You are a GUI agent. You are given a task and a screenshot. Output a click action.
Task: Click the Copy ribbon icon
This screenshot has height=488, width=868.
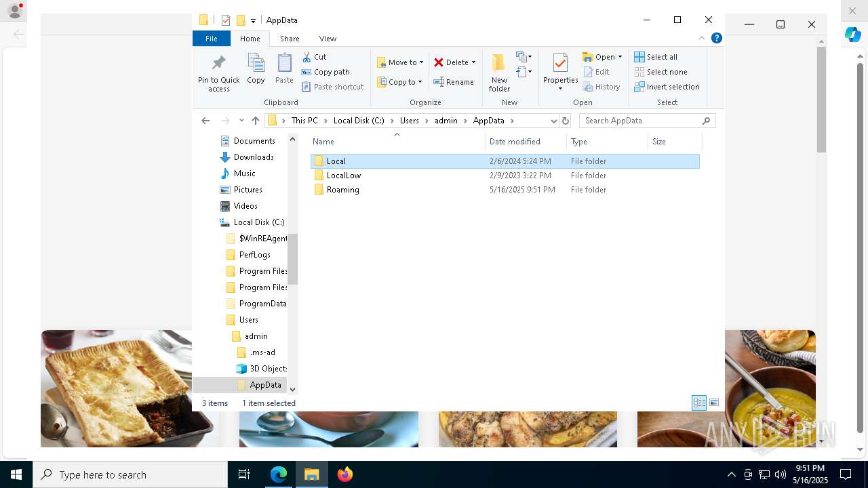pos(256,63)
